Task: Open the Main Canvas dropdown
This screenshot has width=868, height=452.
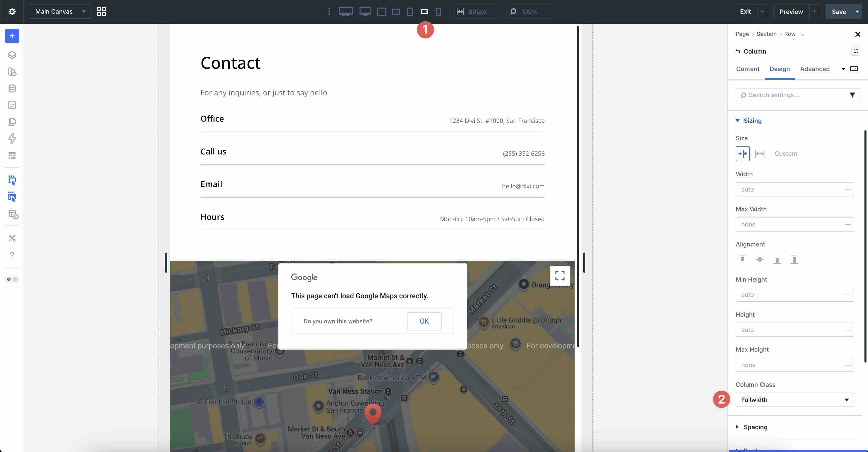Action: pyautogui.click(x=60, y=12)
